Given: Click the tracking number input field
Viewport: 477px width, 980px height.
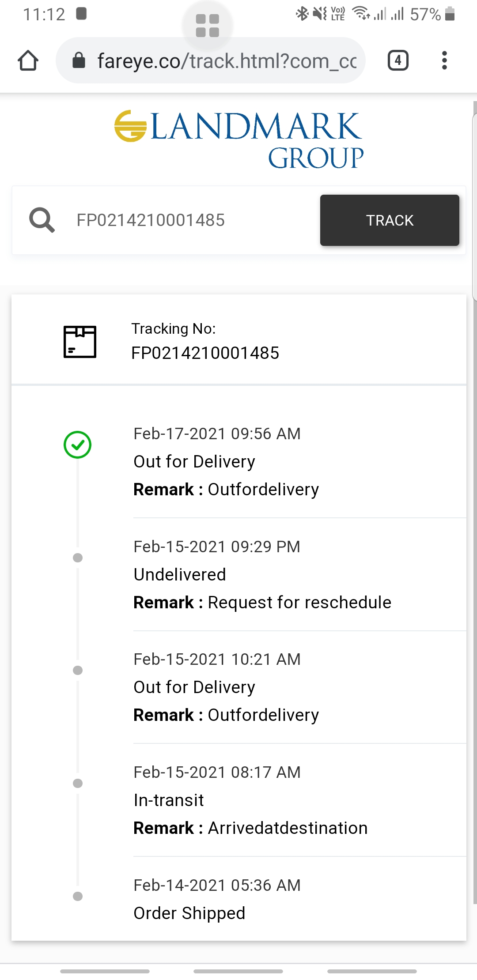Looking at the screenshot, I should (190, 220).
